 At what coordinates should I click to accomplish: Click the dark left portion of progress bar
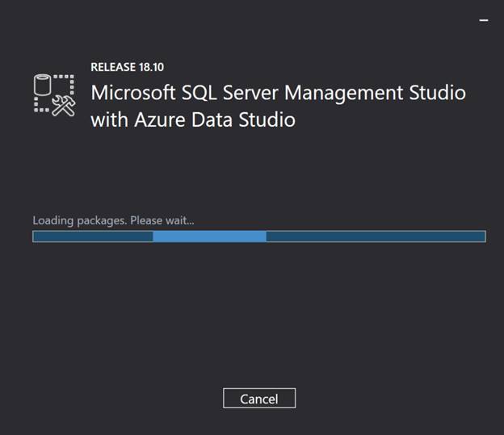(93, 236)
